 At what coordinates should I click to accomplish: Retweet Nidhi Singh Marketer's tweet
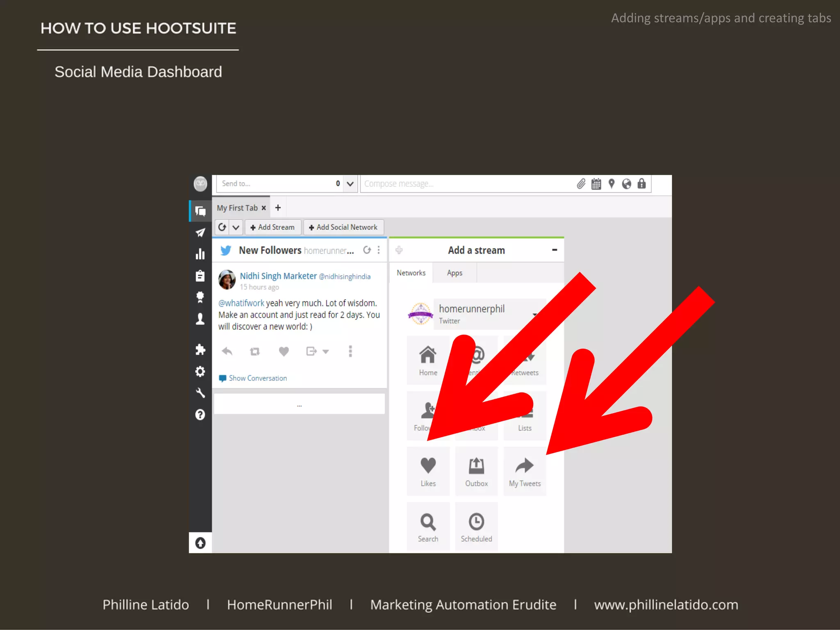pyautogui.click(x=255, y=351)
